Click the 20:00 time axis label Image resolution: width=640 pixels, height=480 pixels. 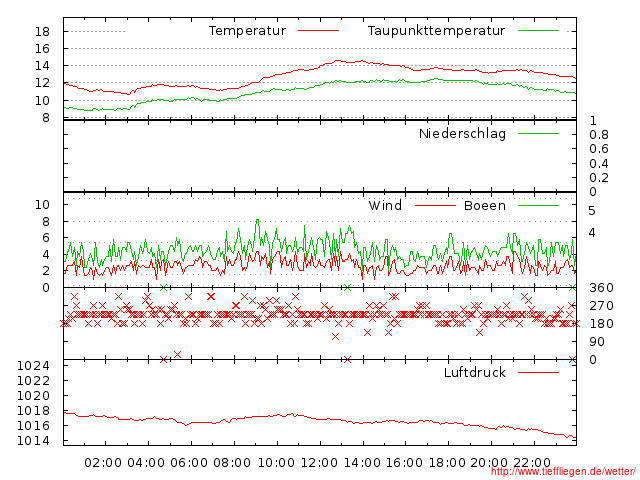489,463
